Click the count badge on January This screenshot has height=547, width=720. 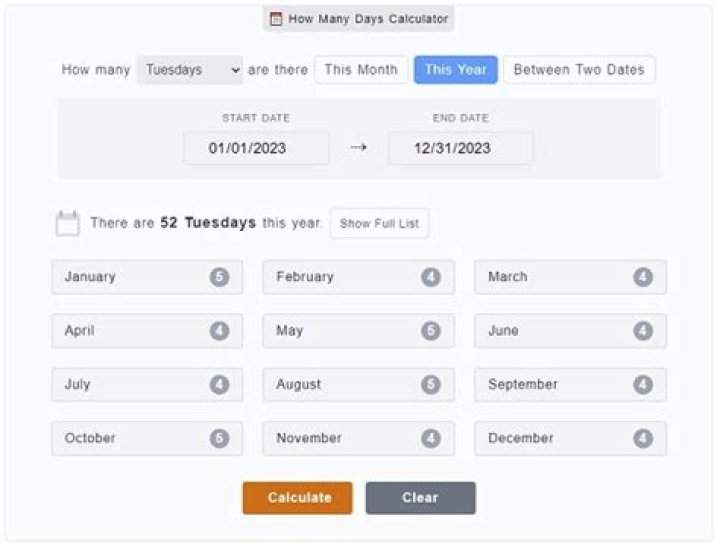tap(219, 277)
